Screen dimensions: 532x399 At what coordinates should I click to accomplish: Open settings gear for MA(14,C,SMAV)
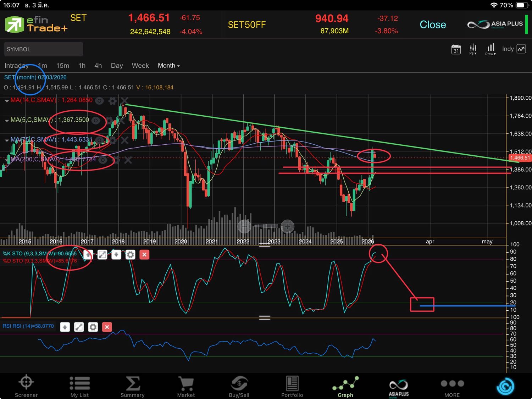tap(112, 101)
